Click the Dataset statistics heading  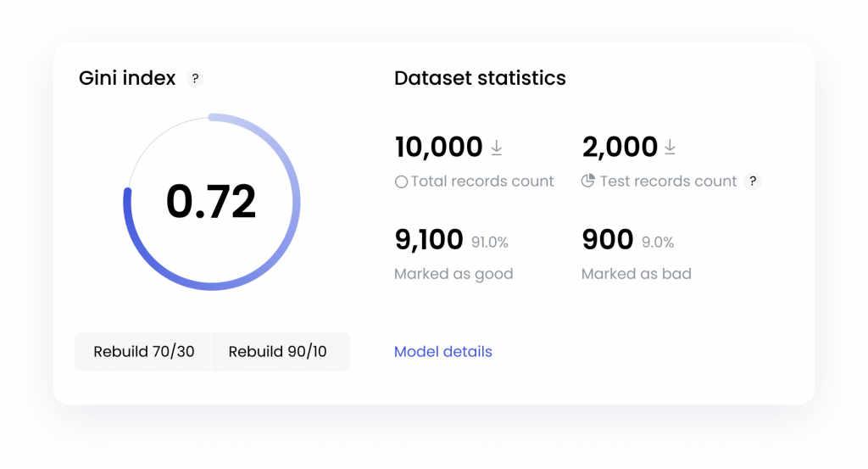480,78
